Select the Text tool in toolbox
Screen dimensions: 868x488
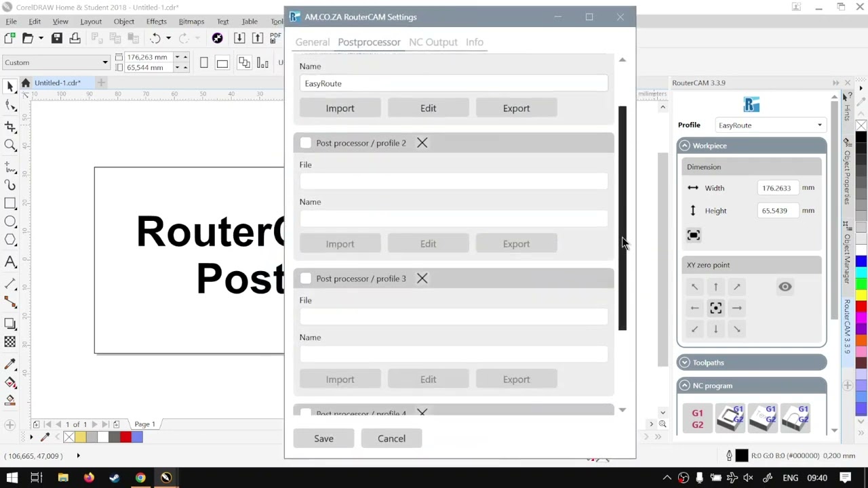[x=10, y=262]
